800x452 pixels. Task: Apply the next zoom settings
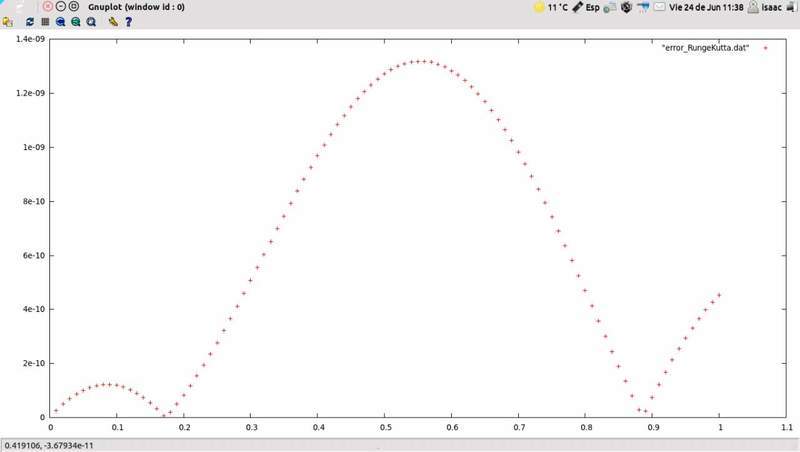[75, 21]
